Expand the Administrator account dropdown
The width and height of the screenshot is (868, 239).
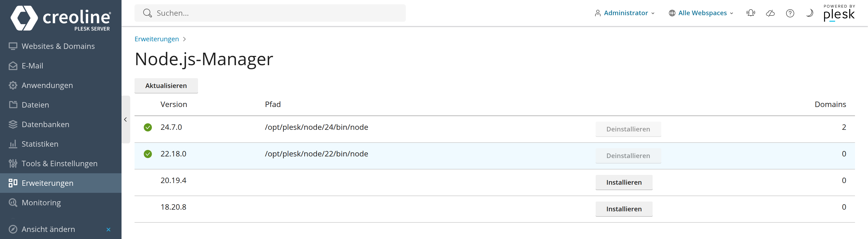point(625,13)
